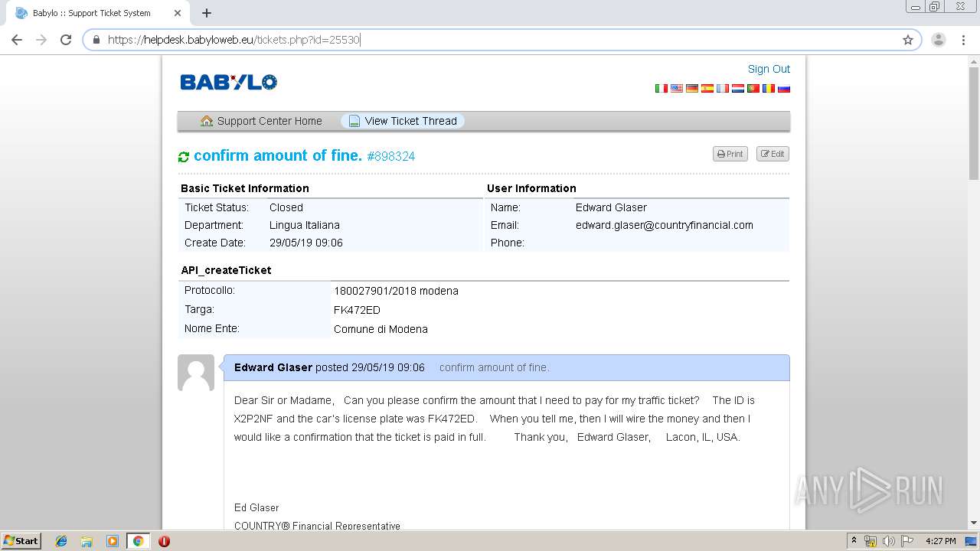Reload the page
Viewport: 980px width, 551px height.
[x=66, y=40]
